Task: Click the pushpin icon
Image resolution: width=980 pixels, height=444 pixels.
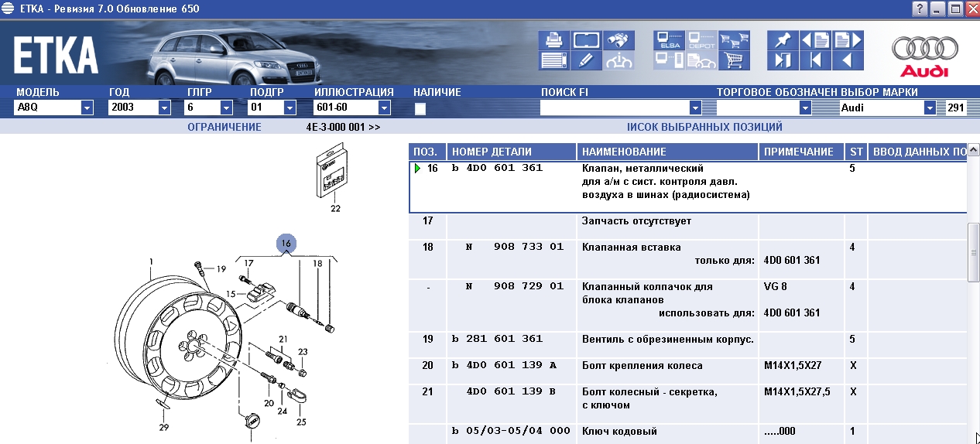Action: click(783, 40)
